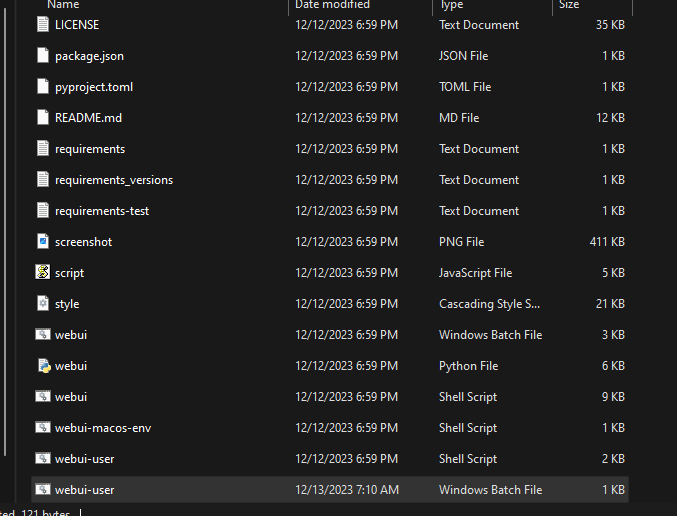Select the pyproject.toml file name

(94, 87)
